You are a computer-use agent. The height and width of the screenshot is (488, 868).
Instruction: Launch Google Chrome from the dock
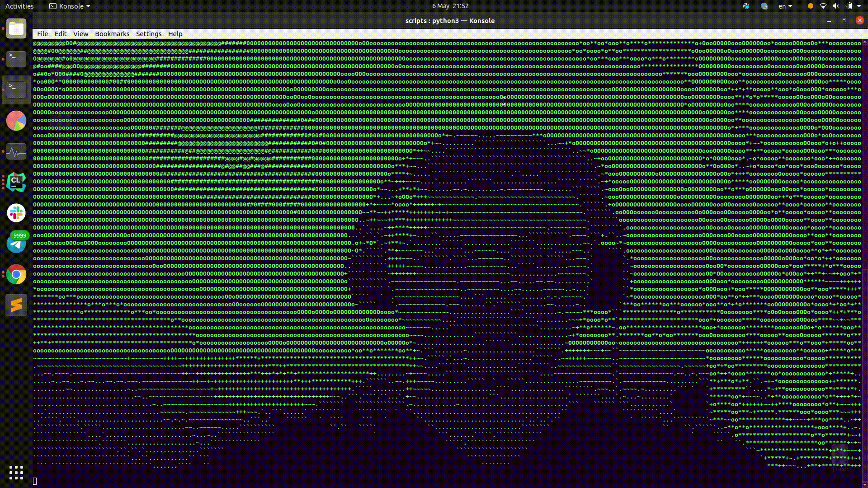(16, 274)
